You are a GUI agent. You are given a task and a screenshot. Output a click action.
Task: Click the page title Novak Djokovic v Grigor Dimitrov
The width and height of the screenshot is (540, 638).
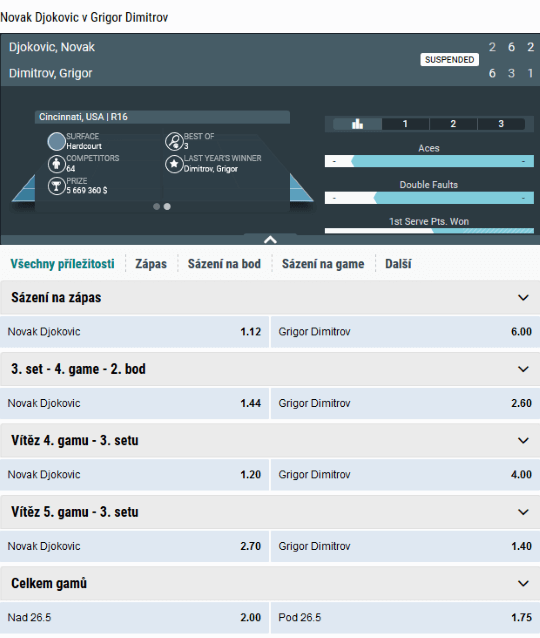click(84, 17)
